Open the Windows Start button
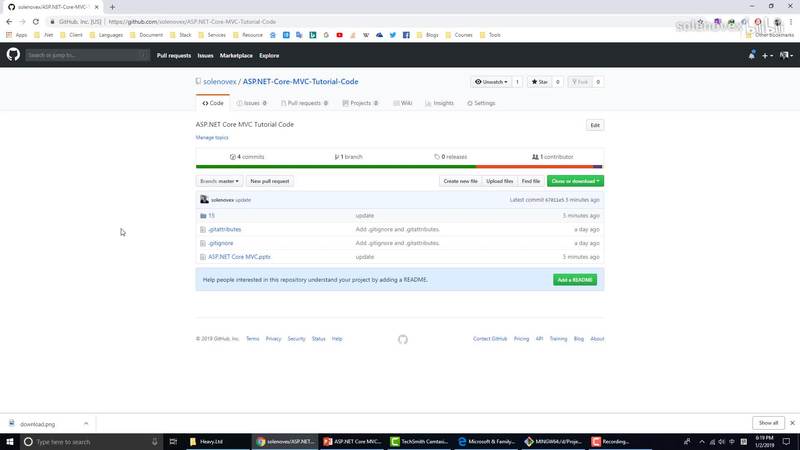The image size is (800, 450). click(x=10, y=441)
